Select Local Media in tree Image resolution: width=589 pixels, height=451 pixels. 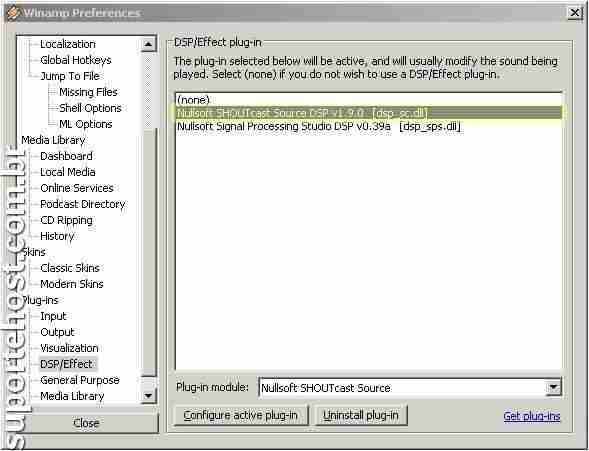tap(68, 172)
